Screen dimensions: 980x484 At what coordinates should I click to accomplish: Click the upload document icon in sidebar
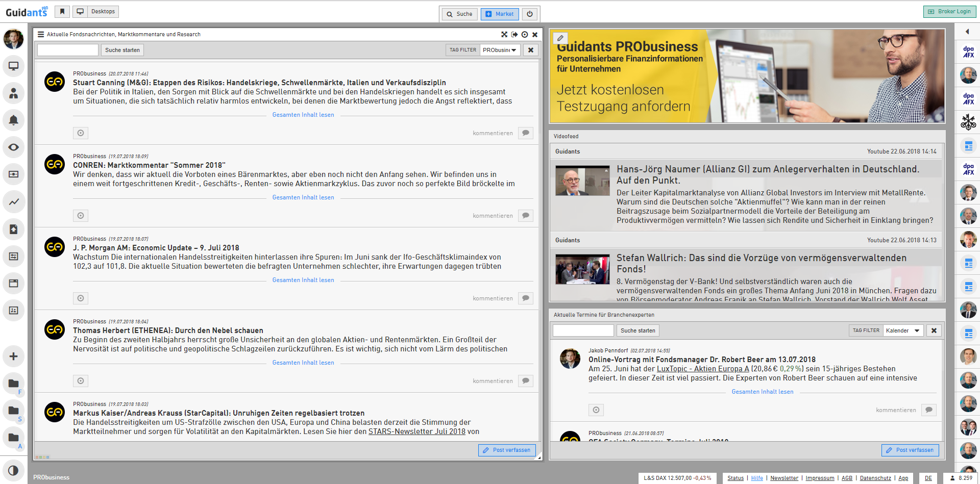[13, 229]
